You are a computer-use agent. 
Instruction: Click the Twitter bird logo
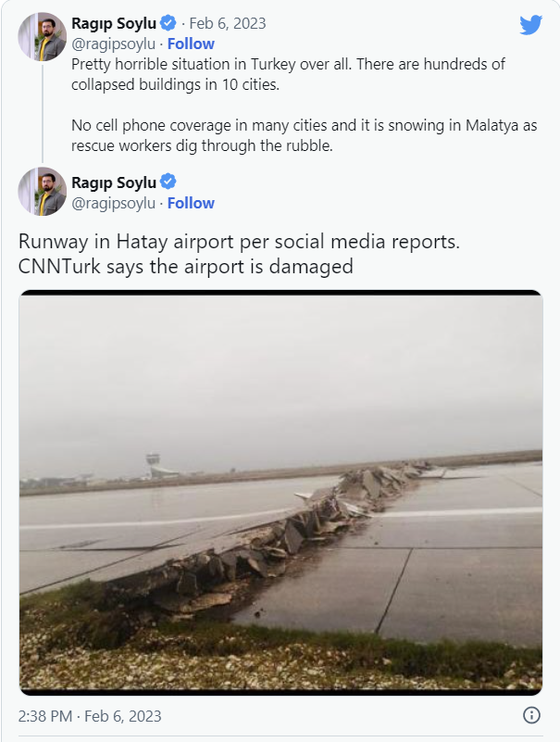click(530, 25)
